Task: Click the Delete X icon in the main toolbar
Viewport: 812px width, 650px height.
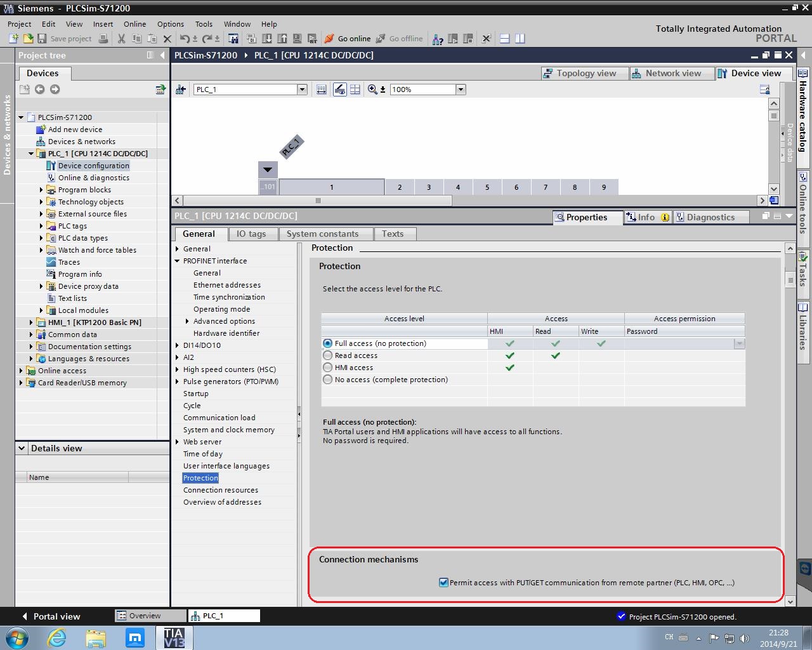Action: 167,39
